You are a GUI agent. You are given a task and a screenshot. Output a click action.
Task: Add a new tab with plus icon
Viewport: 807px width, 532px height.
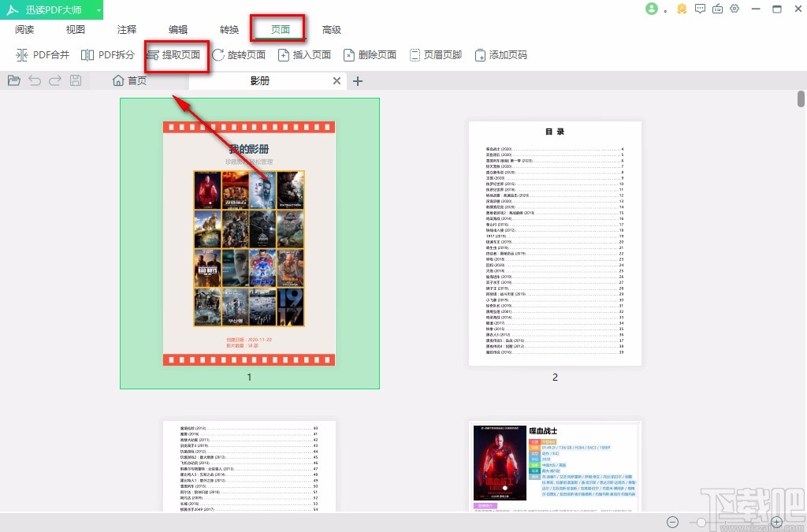(358, 80)
